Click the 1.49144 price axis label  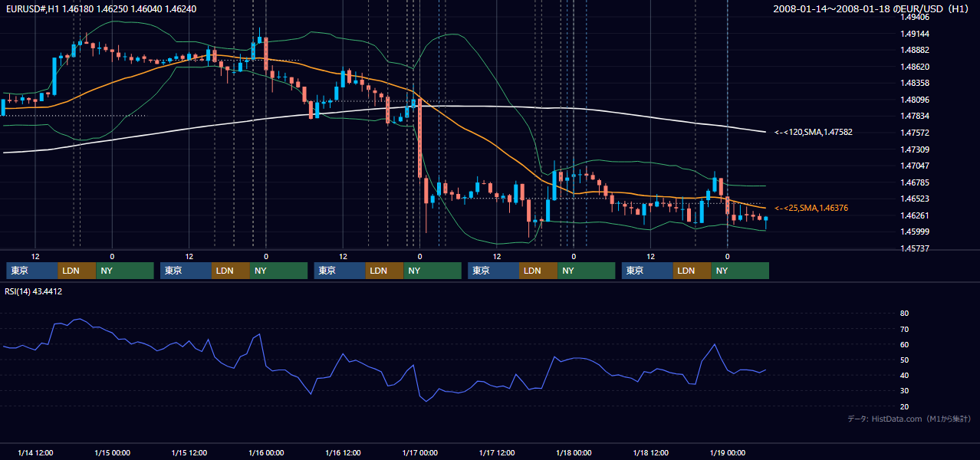click(x=914, y=34)
